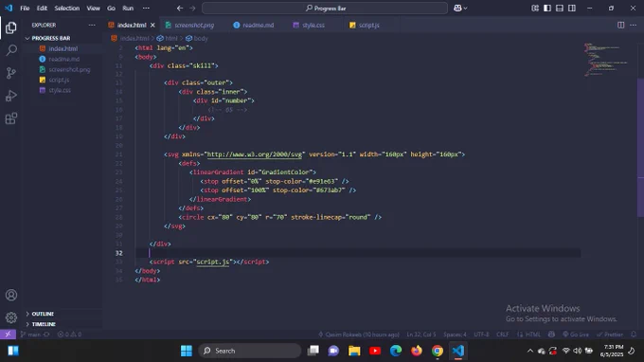Expand the TIMELINE section
Screen dimensions: 644x362
44,324
